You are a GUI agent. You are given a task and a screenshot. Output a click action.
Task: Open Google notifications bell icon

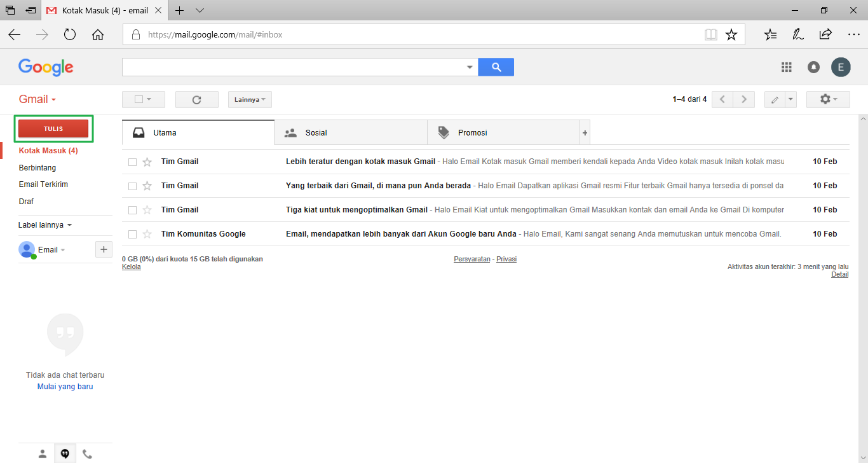(x=813, y=67)
